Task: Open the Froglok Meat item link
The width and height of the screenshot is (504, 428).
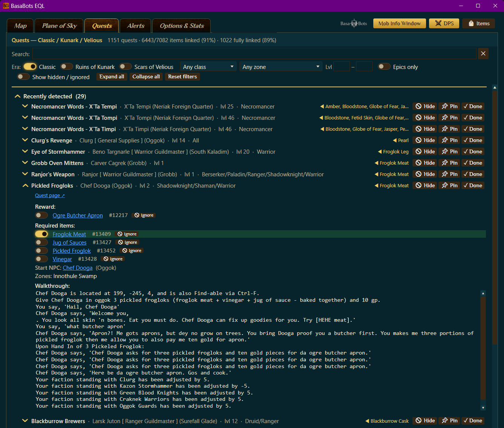Action: 69,234
